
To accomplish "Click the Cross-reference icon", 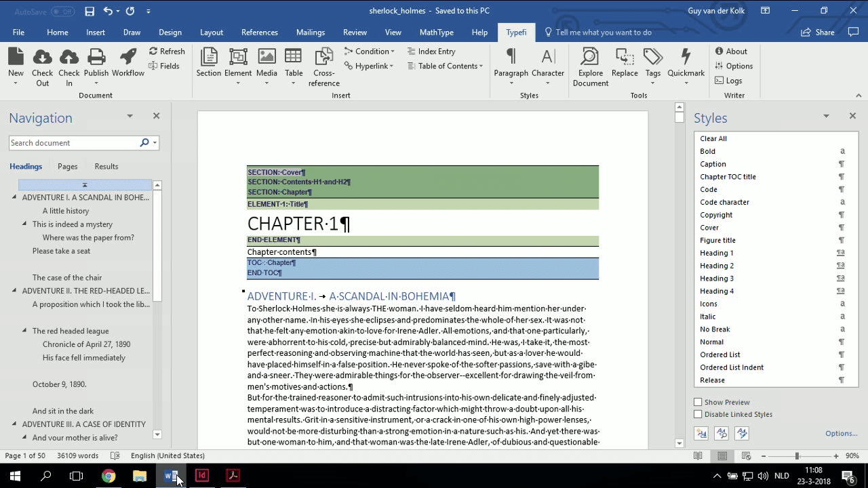I will [x=324, y=57].
